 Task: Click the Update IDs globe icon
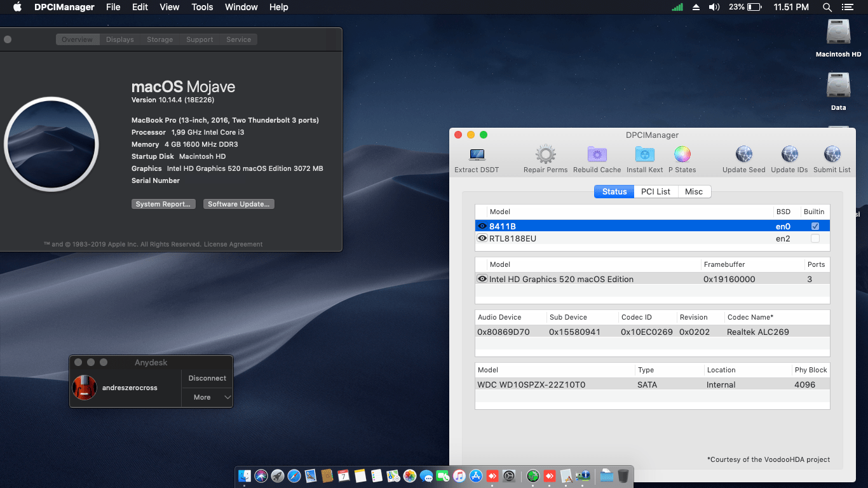[789, 154]
